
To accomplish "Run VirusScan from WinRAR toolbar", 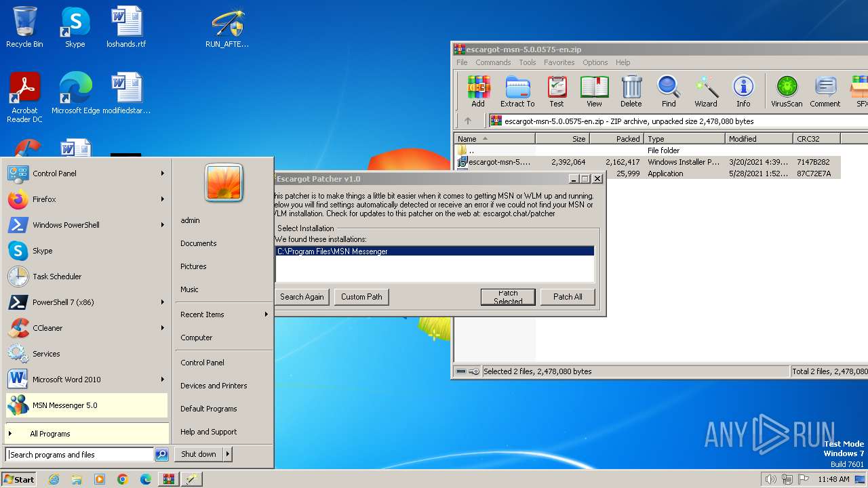I will (x=787, y=91).
